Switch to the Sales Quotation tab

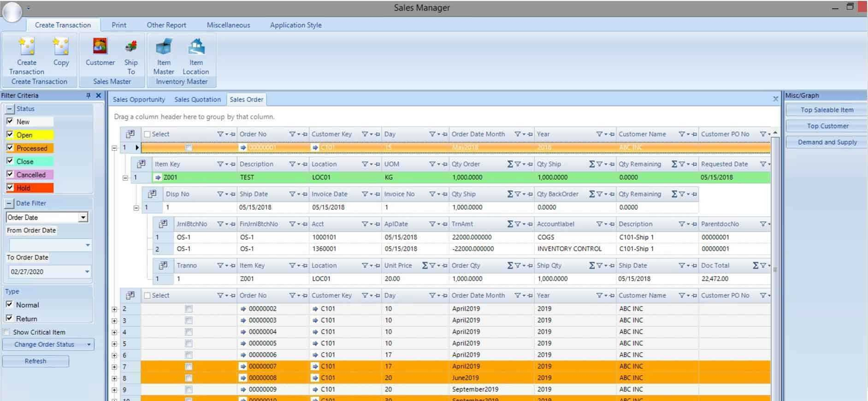197,99
